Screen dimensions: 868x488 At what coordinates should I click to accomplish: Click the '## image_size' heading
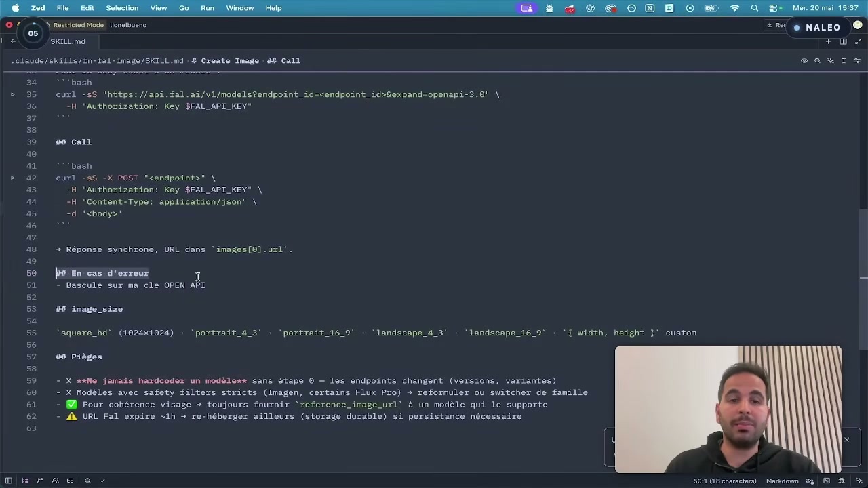(x=90, y=309)
